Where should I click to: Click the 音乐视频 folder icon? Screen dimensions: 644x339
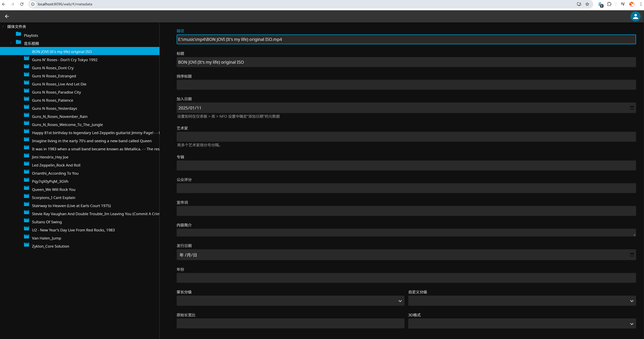[18, 42]
